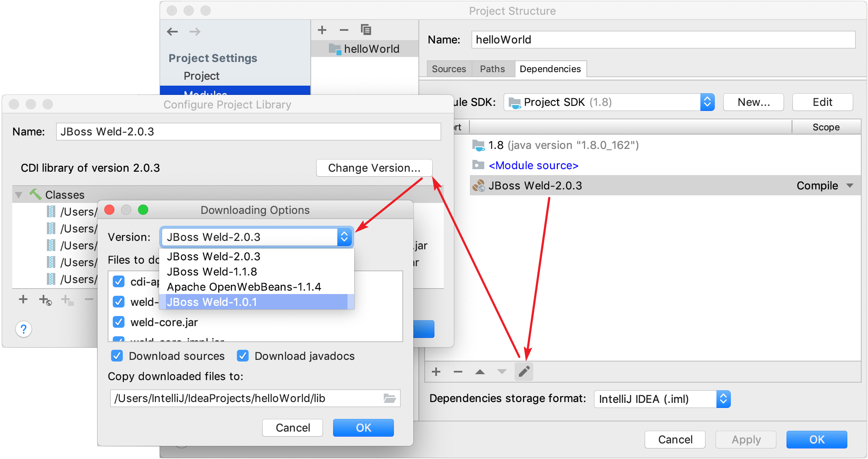
Task: Click the forward arrow in Project Structure
Action: click(195, 32)
